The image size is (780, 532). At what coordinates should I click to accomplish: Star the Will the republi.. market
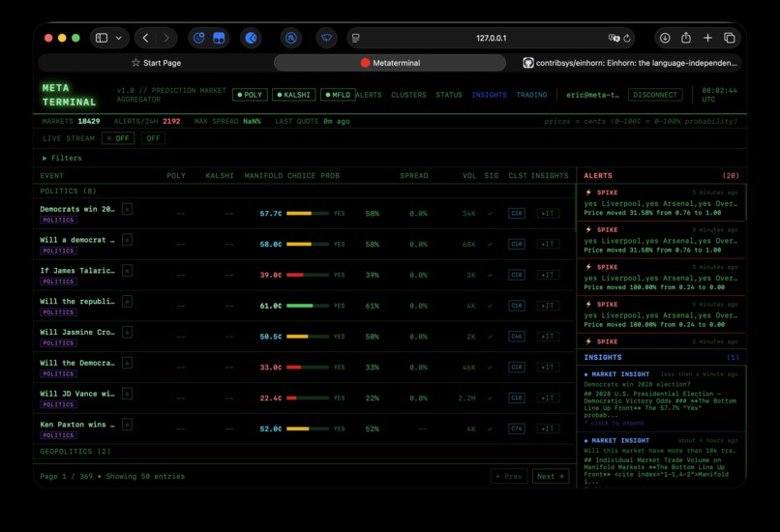tap(128, 302)
